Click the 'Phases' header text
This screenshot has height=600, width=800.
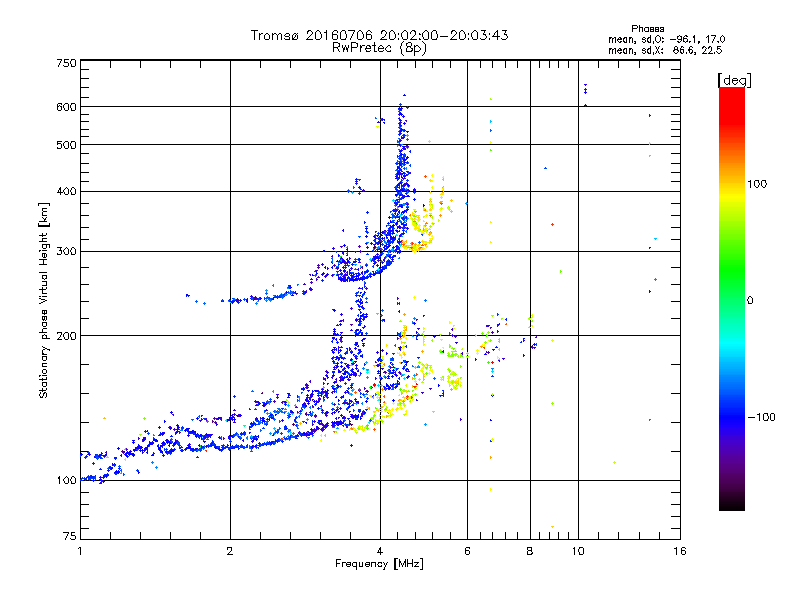click(647, 29)
